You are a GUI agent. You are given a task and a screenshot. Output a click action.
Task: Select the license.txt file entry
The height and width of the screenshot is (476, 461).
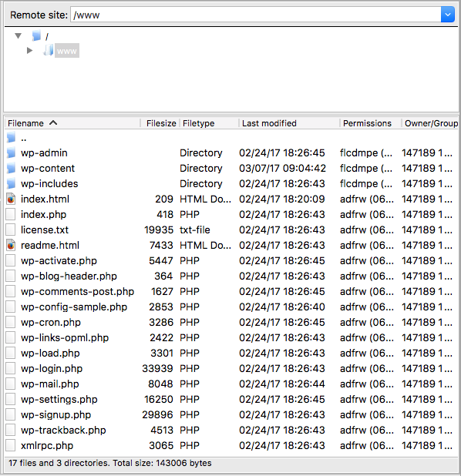tap(231, 230)
